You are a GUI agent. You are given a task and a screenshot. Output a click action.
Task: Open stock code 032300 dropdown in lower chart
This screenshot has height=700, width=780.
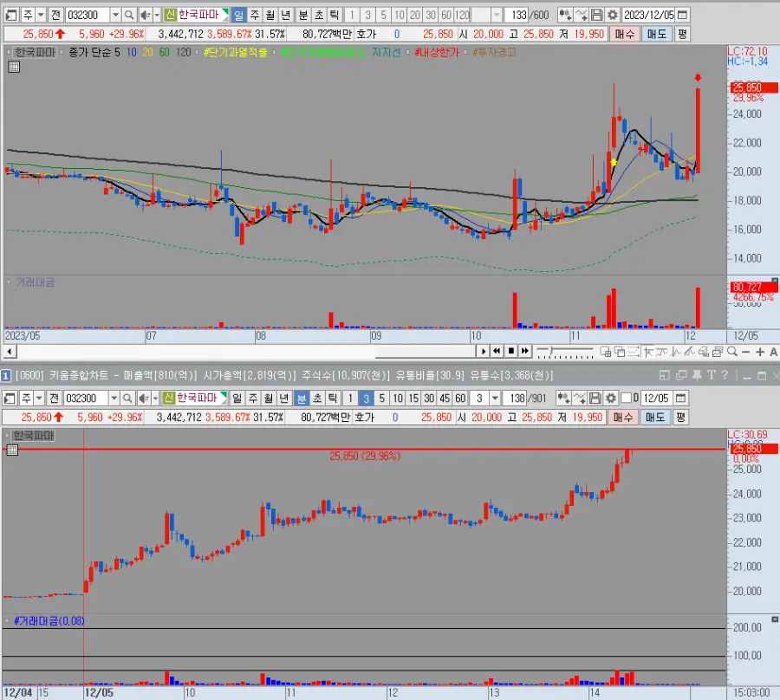pos(114,399)
